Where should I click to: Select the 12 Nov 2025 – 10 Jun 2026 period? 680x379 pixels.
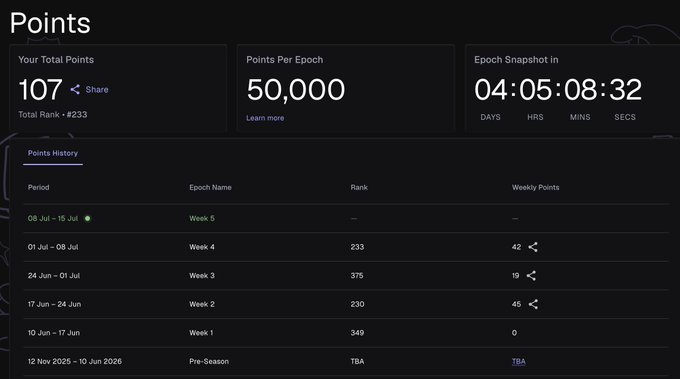[x=75, y=361]
